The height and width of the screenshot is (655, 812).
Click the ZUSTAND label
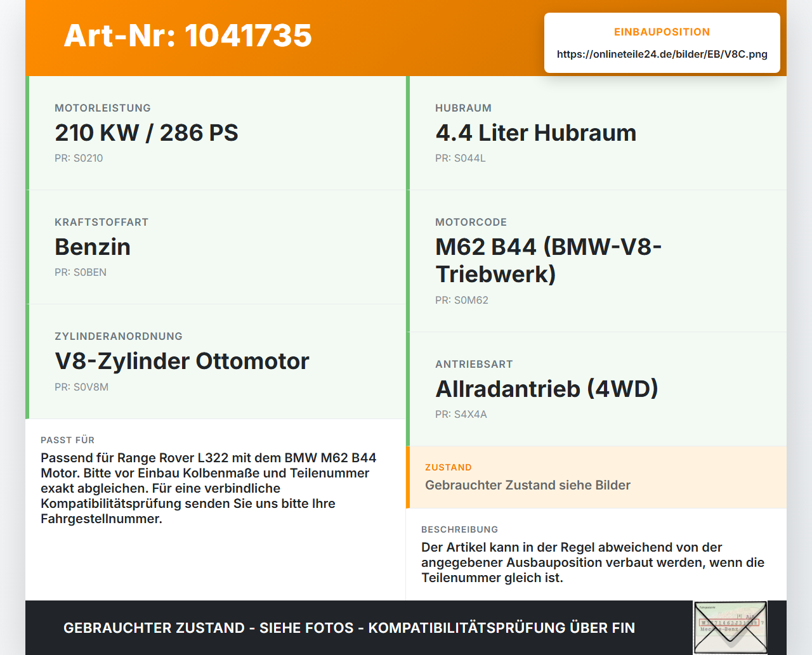449,467
